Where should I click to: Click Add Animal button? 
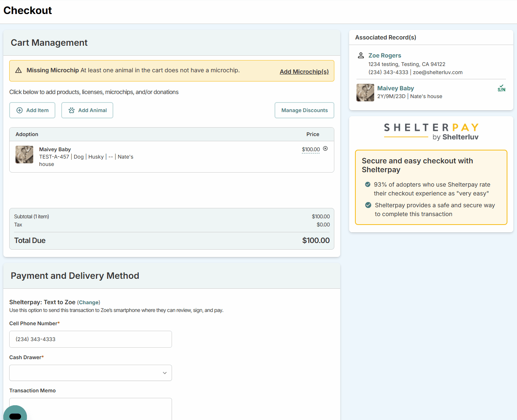point(87,110)
